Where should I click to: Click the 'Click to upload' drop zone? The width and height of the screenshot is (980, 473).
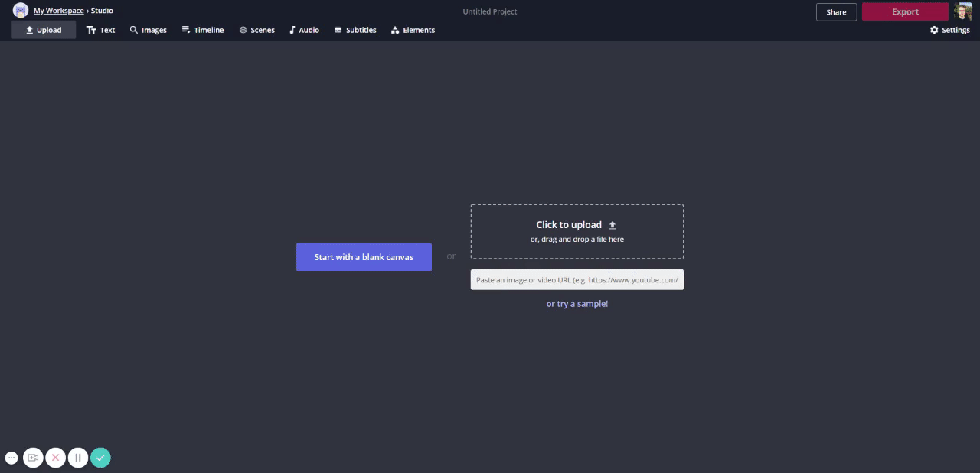(x=577, y=231)
